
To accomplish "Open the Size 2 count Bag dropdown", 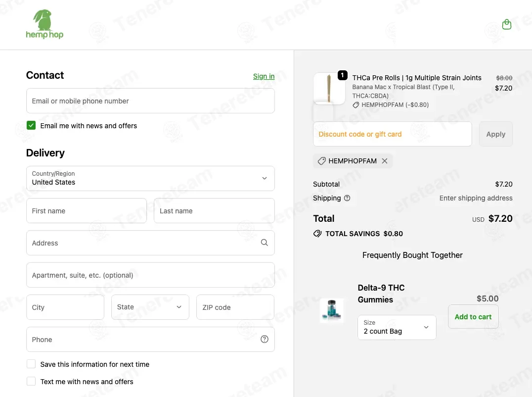I will (x=397, y=327).
